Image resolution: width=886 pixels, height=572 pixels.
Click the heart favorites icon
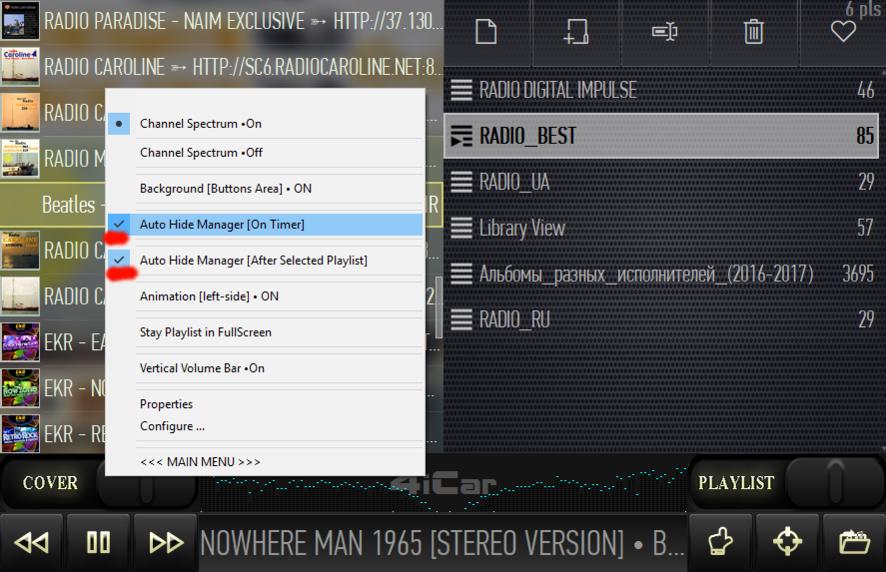(x=843, y=32)
